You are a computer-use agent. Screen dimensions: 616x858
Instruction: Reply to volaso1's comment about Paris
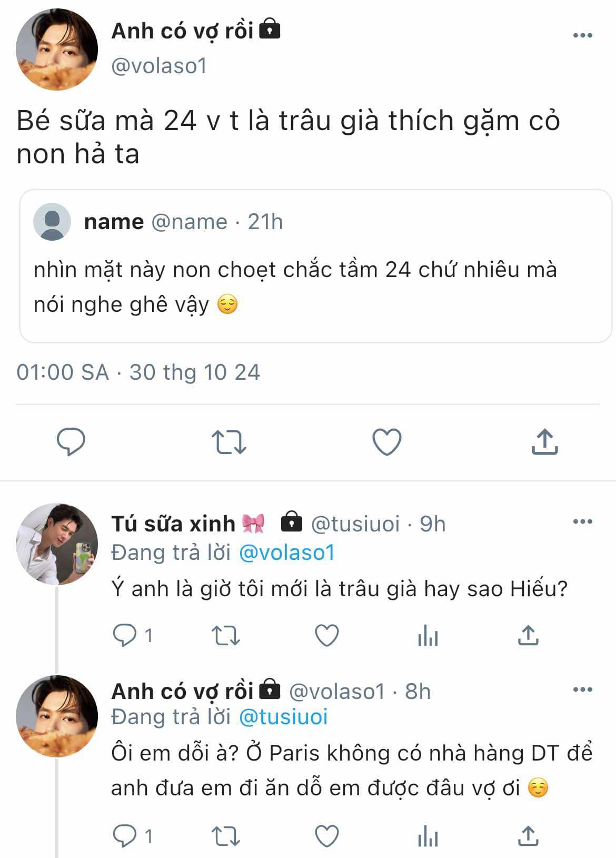[x=125, y=835]
